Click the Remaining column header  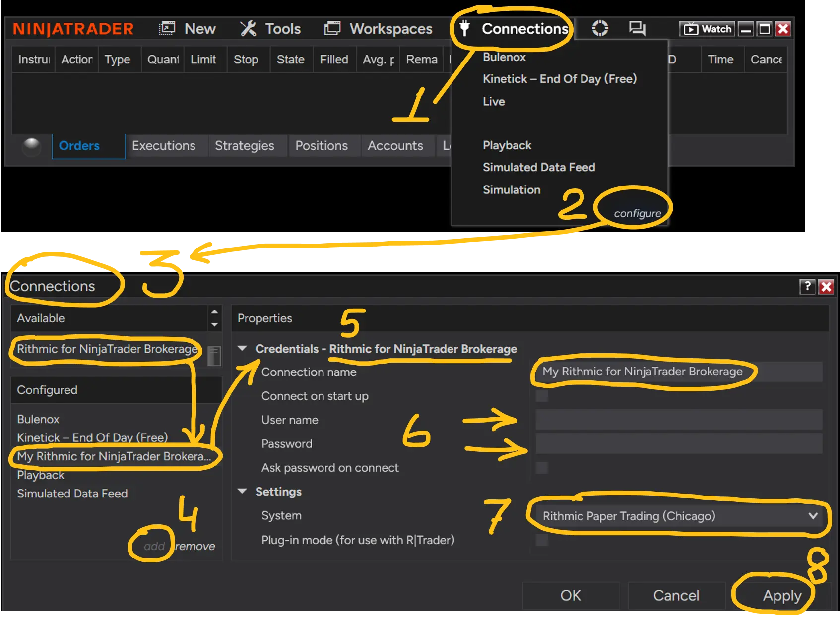pyautogui.click(x=421, y=60)
